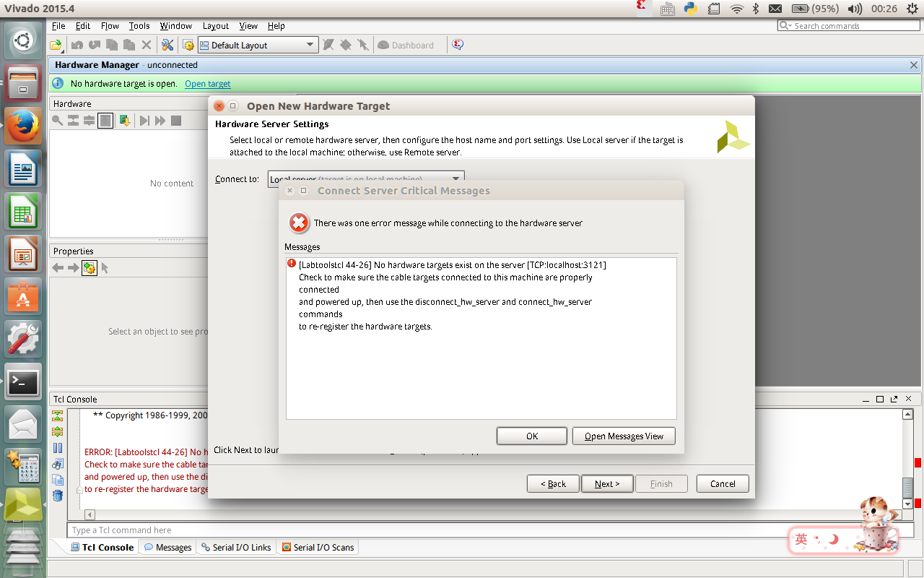Click the gear options icon beside layout selector
924x578 pixels.
pos(188,45)
